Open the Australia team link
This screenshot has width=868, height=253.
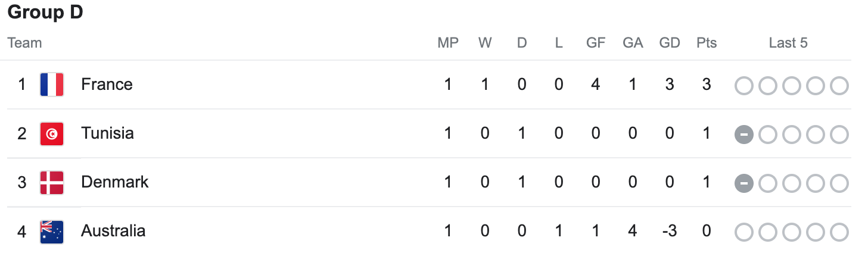[x=113, y=231]
